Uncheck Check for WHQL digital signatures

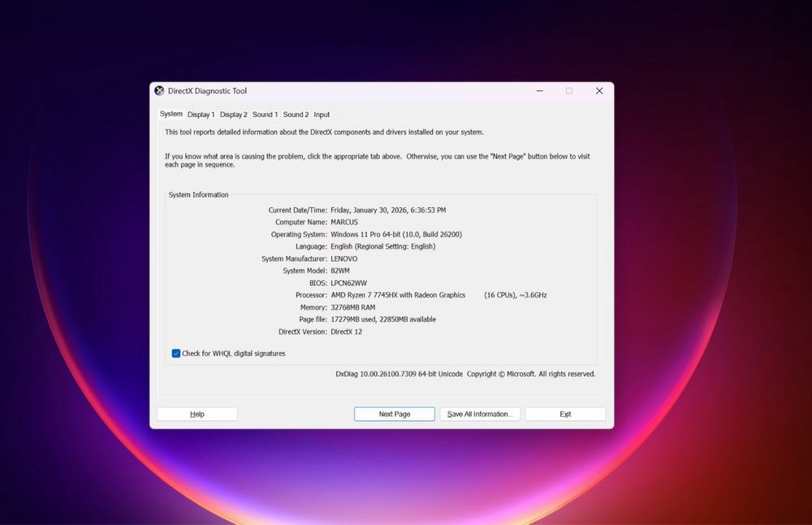176,354
